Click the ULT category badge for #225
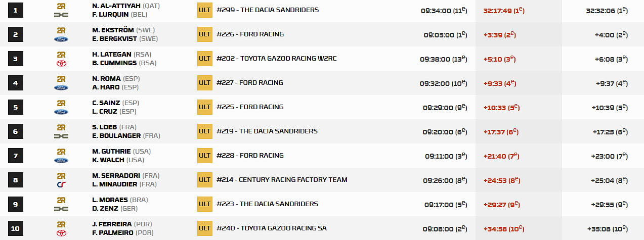 (x=204, y=107)
